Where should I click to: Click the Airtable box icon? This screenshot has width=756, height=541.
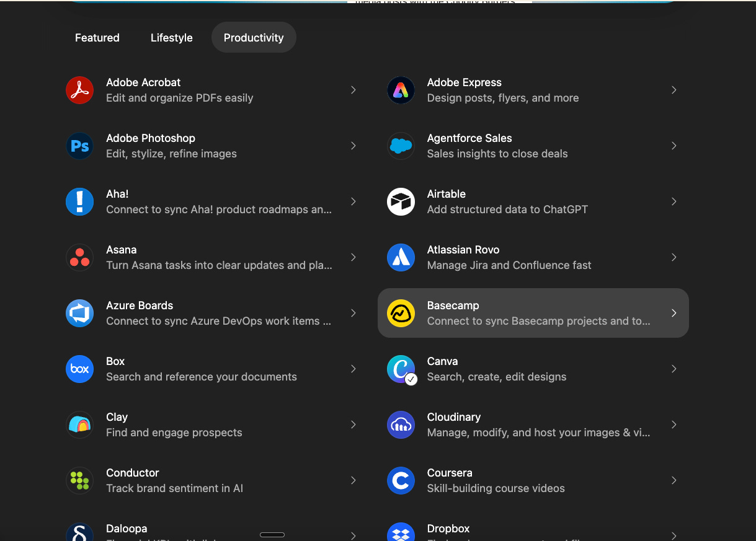(x=401, y=201)
